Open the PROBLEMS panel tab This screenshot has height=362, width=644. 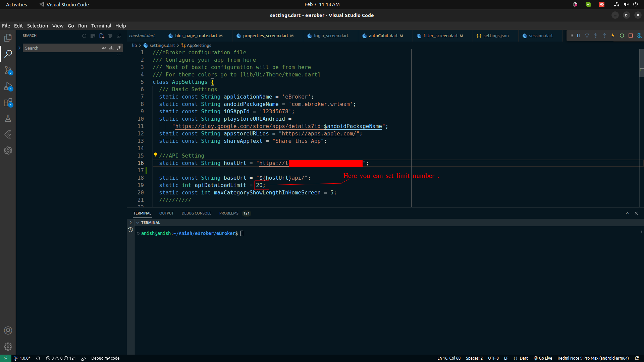235,213
